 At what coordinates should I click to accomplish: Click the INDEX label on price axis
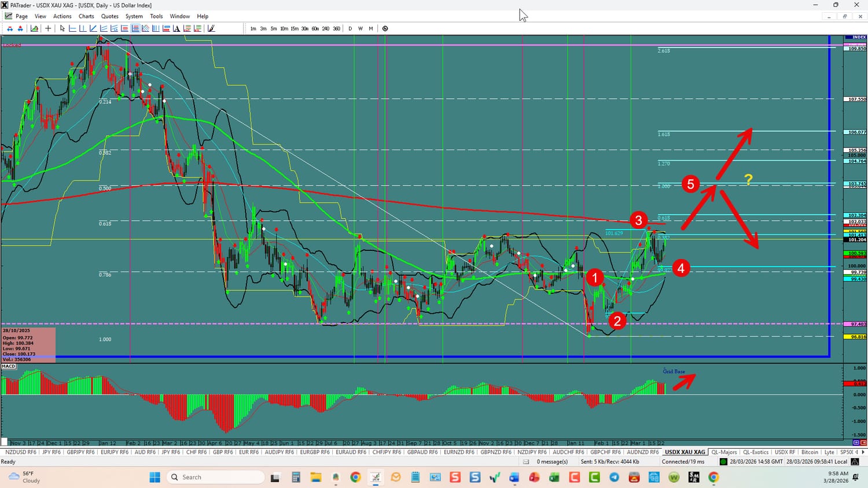click(859, 38)
